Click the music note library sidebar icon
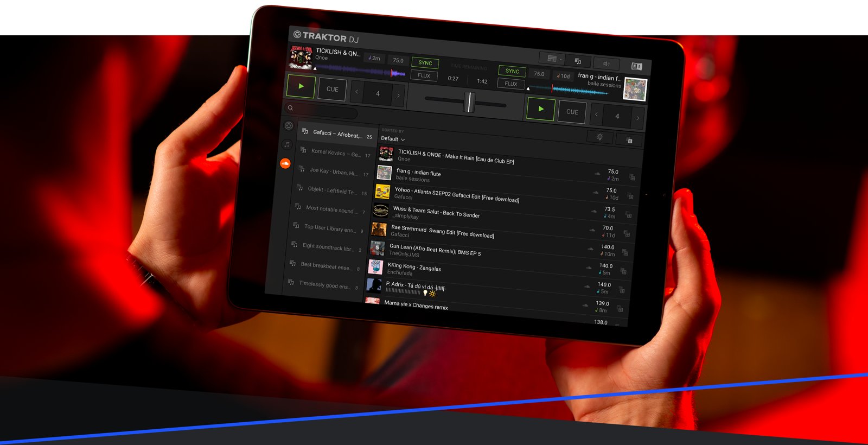Screen dimensions: 868x445 pos(287,144)
